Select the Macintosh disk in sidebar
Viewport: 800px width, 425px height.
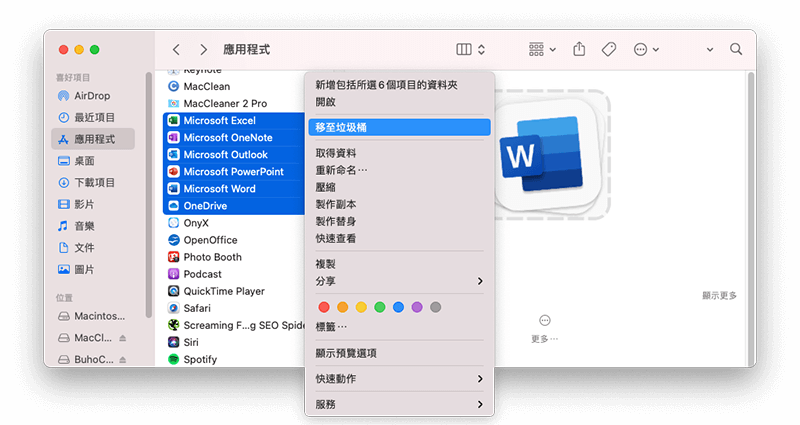(x=92, y=316)
